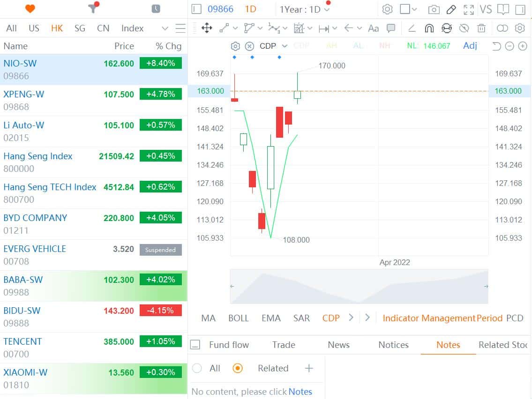
Task: Open the CDP indicator dropdown
Action: pos(285,46)
